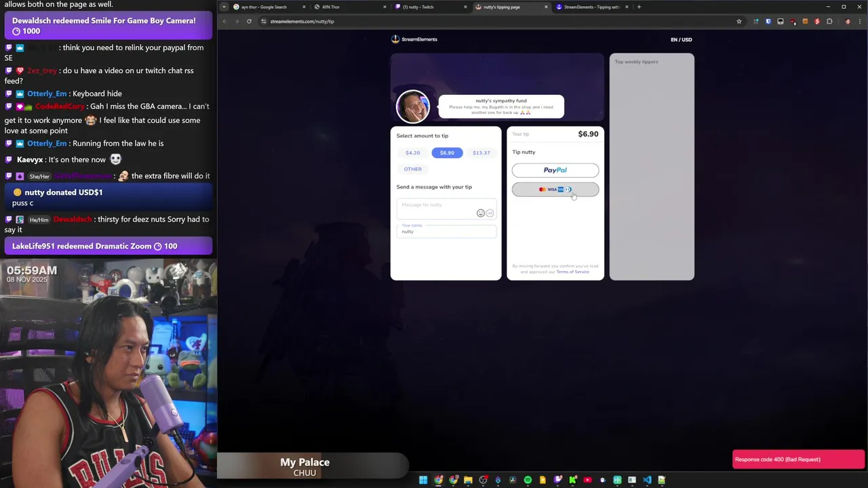The height and width of the screenshot is (488, 868).
Task: Open a new browser tab
Action: point(639,7)
